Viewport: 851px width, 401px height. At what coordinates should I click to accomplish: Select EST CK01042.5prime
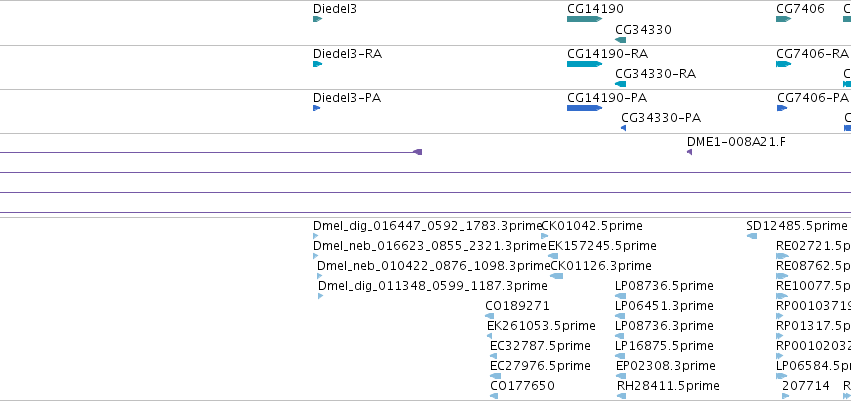coord(592,226)
